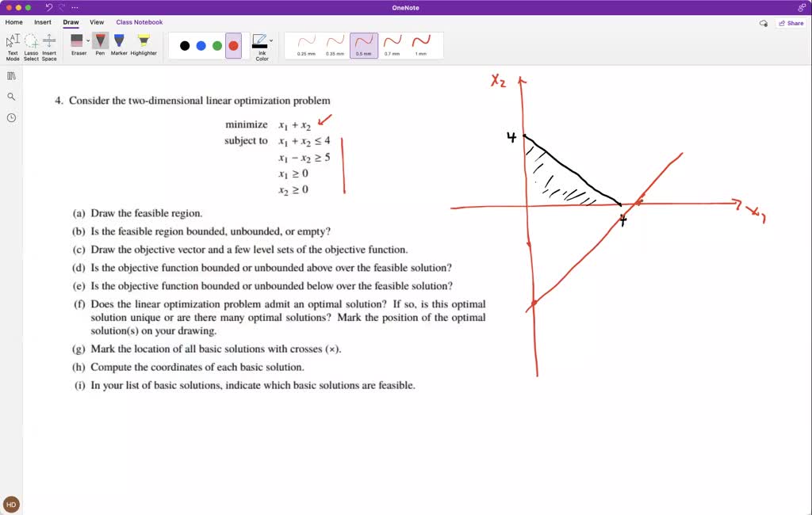
Task: Open the Eraser options dropdown arrow
Action: point(88,40)
